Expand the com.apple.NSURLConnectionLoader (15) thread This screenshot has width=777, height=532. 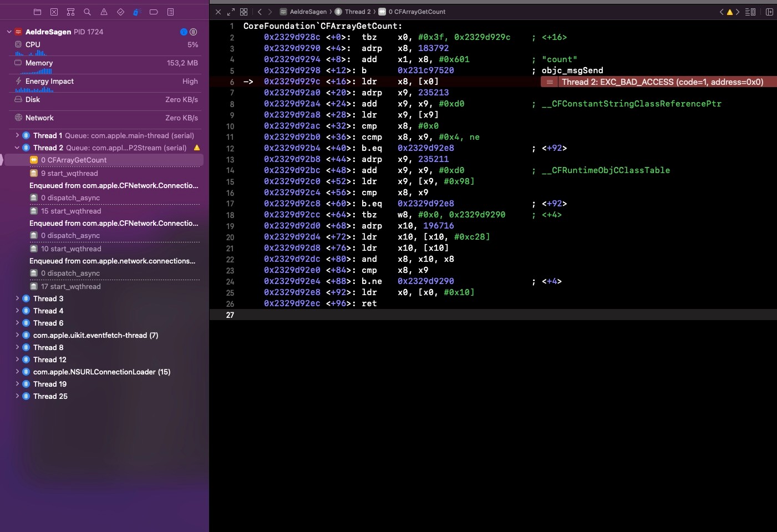coord(17,372)
